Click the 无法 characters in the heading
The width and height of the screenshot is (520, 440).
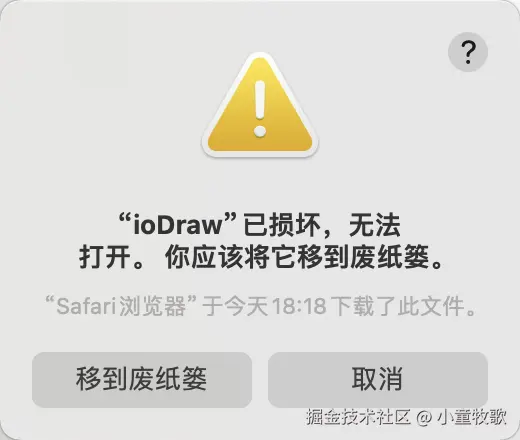coord(375,225)
